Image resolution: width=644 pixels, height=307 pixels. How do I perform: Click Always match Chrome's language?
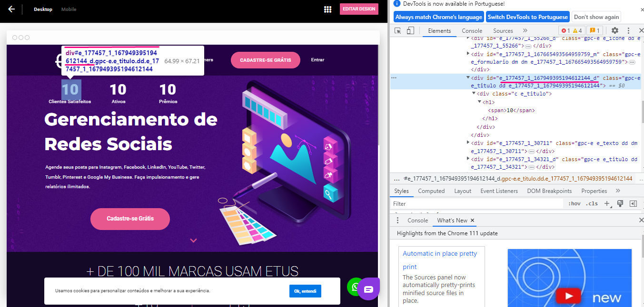(x=438, y=17)
